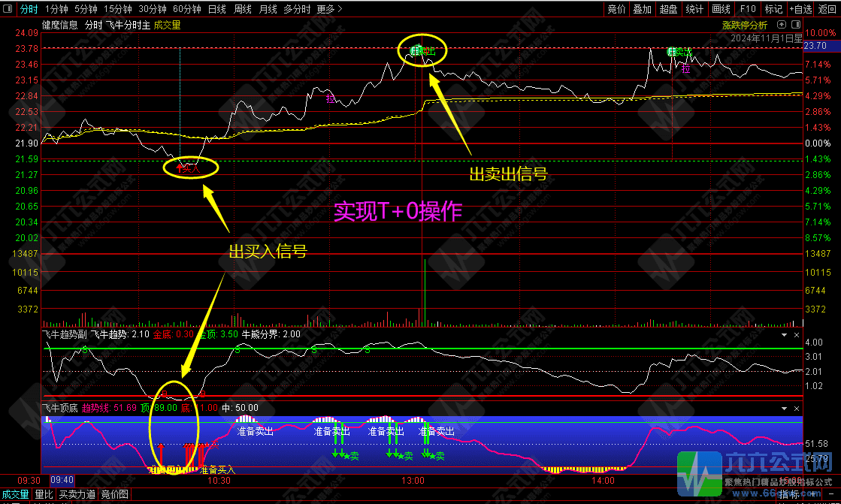Viewport: 841px width, 504px height.
Task: Toggle the 叠加 overlay mode
Action: pyautogui.click(x=643, y=9)
